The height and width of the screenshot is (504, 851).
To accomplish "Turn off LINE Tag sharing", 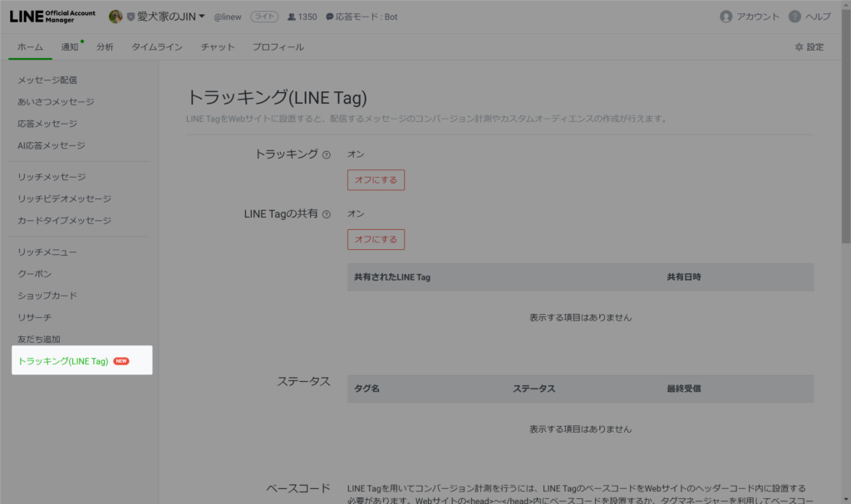I will (x=376, y=240).
